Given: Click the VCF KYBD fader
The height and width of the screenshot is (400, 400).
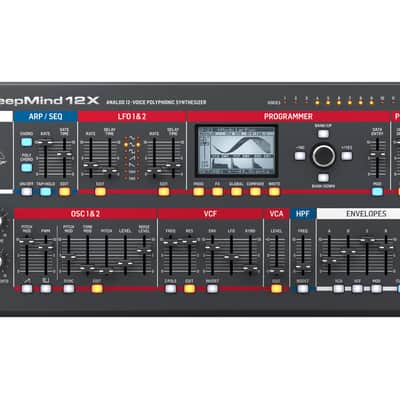Looking at the screenshot, I should coord(250,268).
